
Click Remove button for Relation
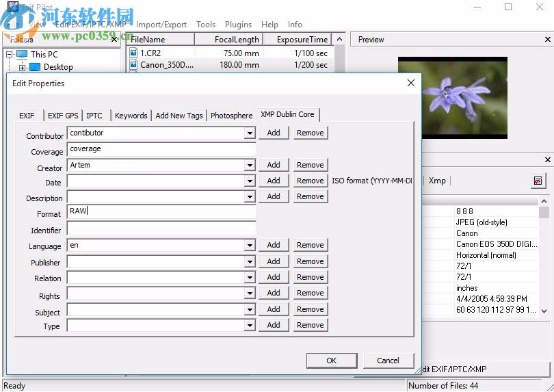point(311,277)
